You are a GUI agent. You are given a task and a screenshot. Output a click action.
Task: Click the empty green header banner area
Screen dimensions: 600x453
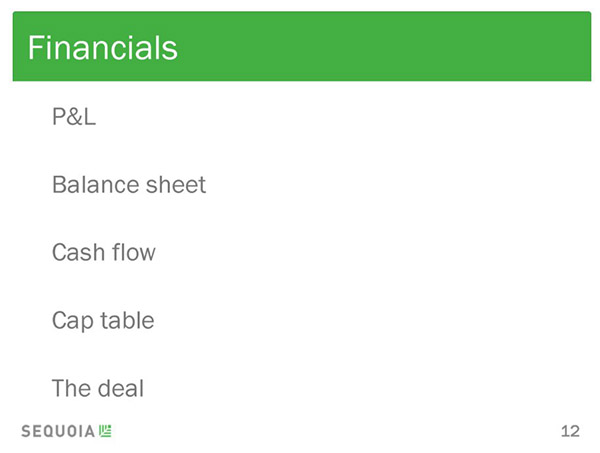pos(383,46)
